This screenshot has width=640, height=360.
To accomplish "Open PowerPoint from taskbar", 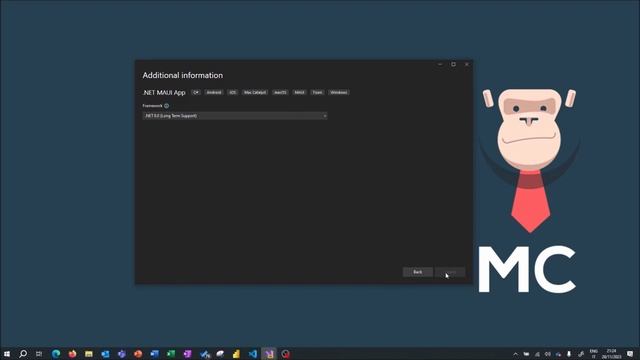I will point(138,354).
